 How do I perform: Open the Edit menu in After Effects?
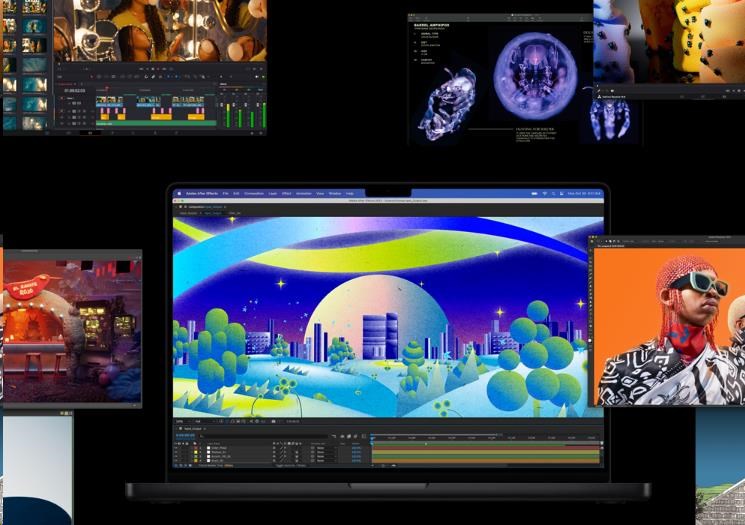[x=236, y=193]
